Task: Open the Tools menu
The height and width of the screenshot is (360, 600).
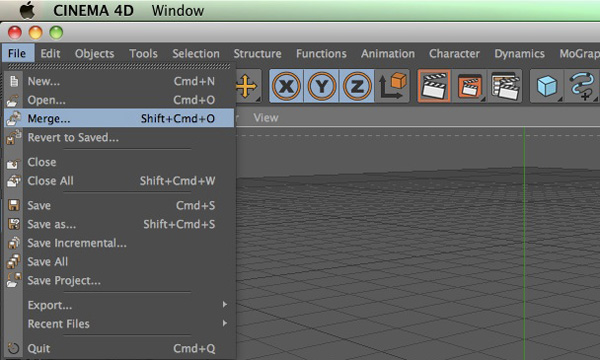Action: [x=143, y=54]
